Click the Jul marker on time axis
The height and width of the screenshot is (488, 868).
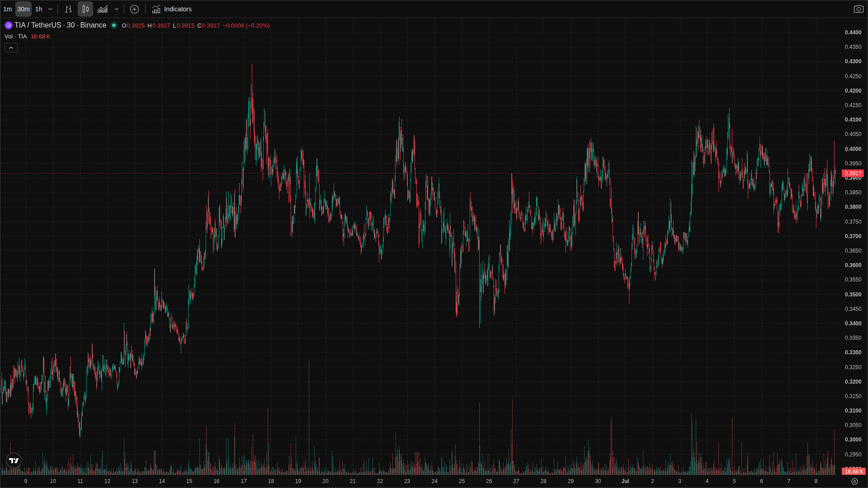pyautogui.click(x=625, y=481)
